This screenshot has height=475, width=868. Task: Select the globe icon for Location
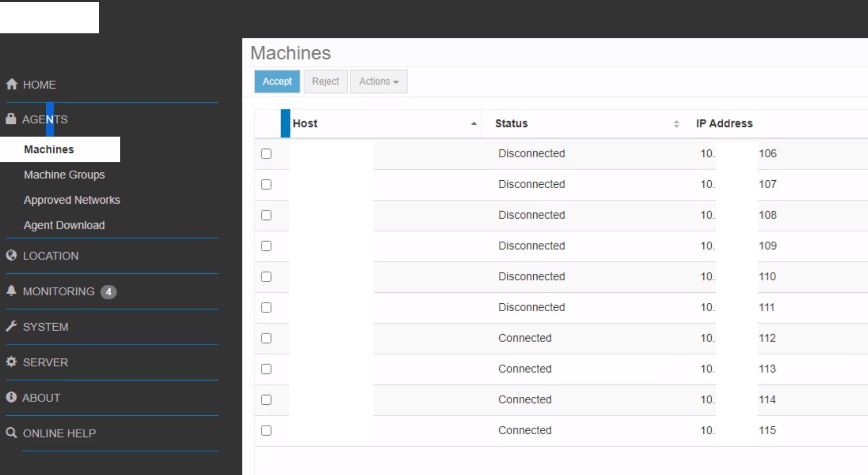pyautogui.click(x=11, y=255)
